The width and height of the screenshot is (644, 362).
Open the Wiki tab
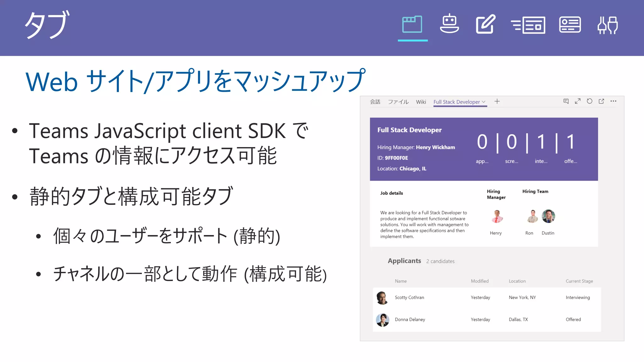pyautogui.click(x=421, y=102)
